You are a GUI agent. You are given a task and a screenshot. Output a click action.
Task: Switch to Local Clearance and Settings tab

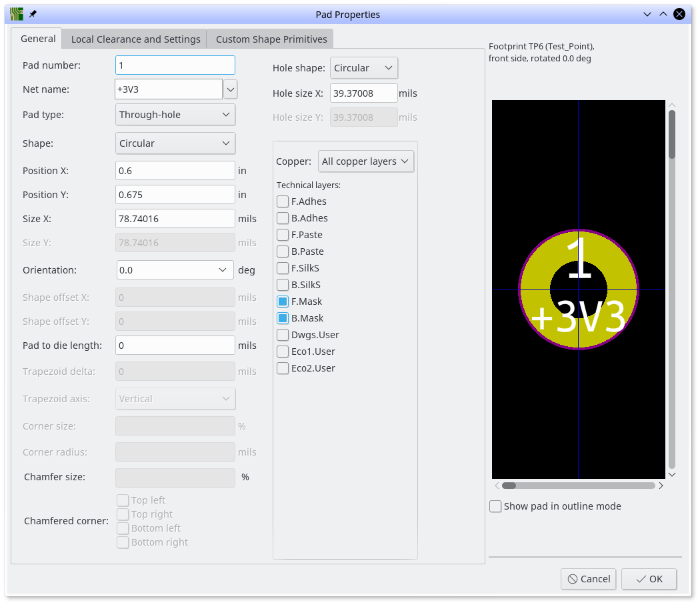[135, 39]
